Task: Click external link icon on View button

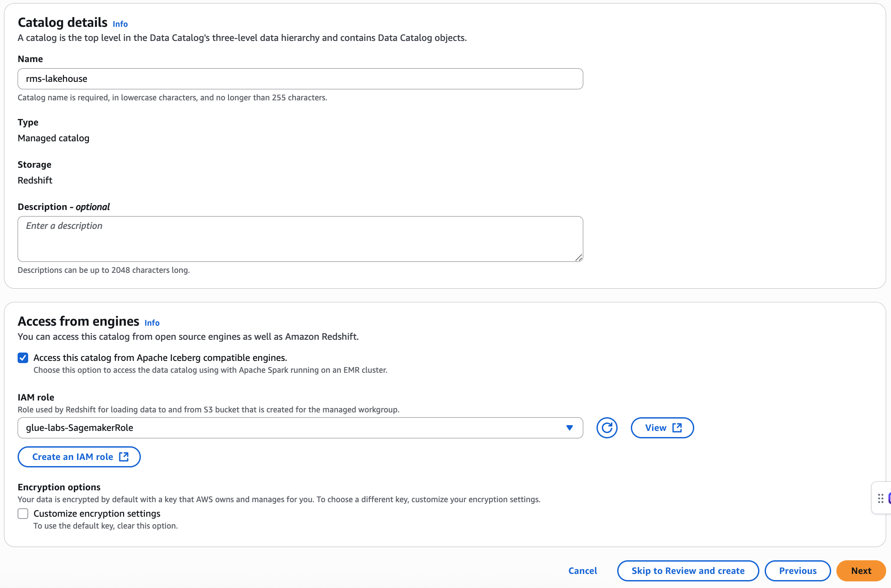Action: point(677,428)
